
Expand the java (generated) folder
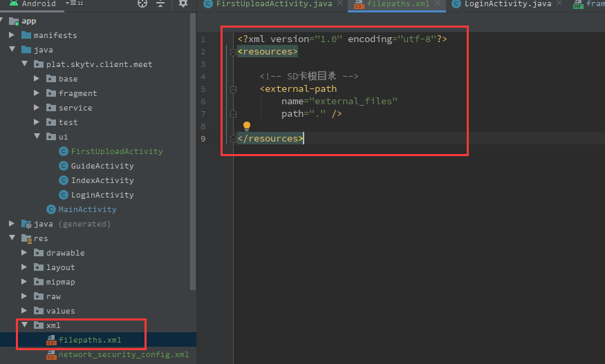12,223
